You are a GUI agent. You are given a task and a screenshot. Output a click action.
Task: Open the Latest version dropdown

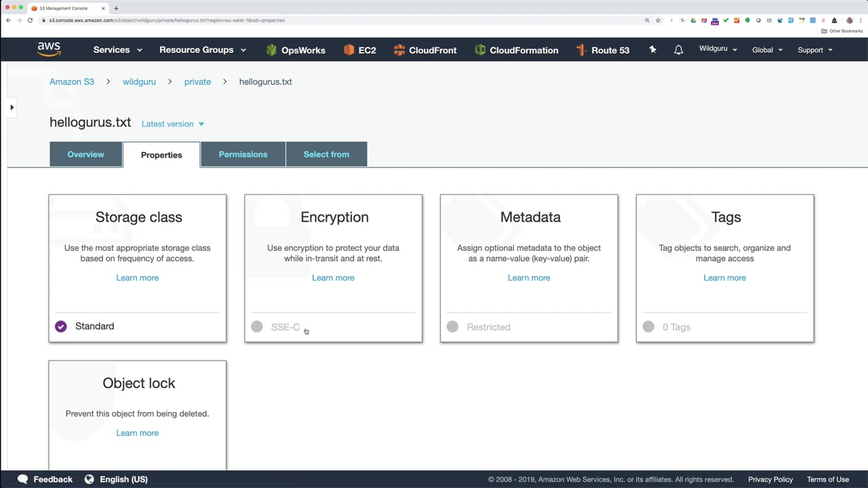pos(173,124)
